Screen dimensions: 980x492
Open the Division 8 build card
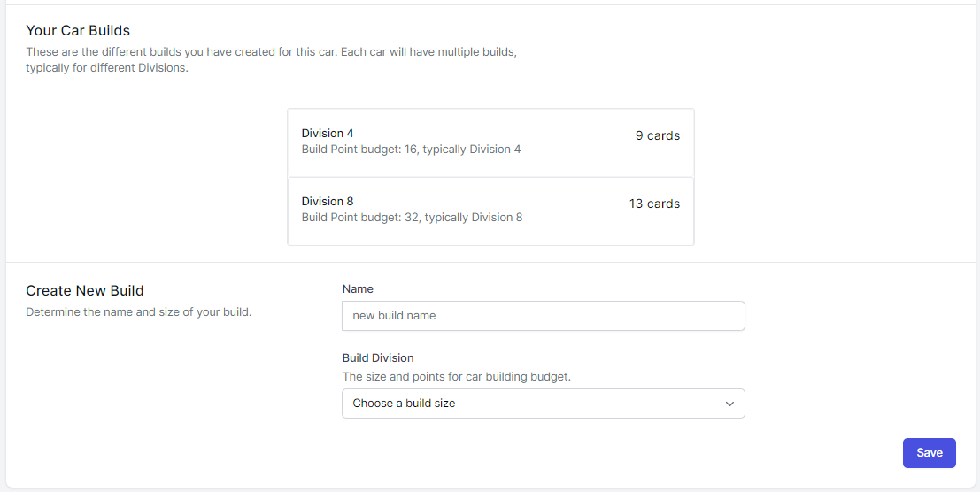click(490, 211)
